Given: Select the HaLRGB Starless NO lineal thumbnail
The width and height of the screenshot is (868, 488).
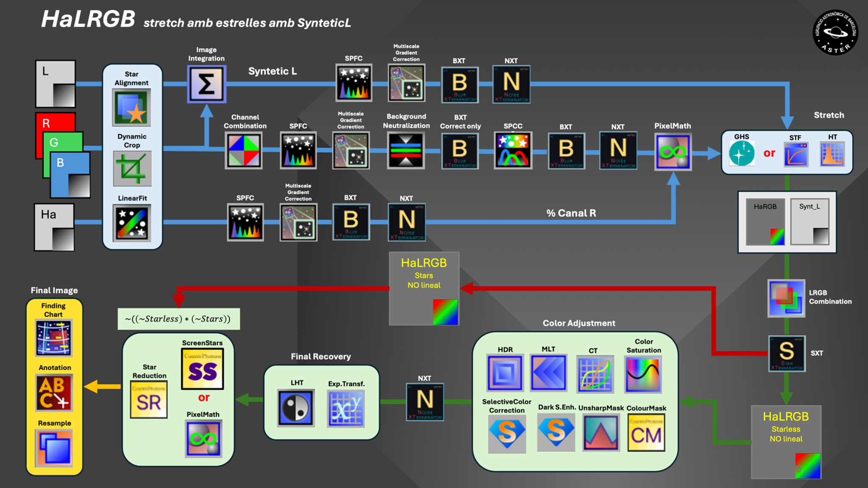Looking at the screenshot, I should pos(786,442).
